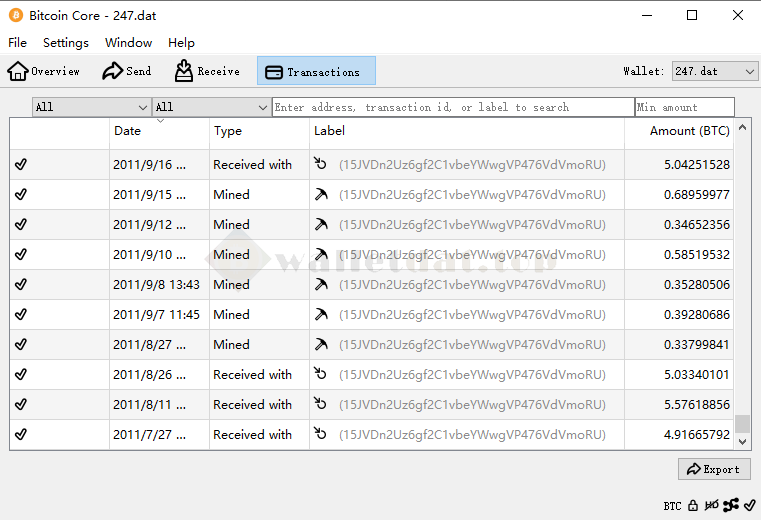This screenshot has width=761, height=520.
Task: Click the vertical scrollbar thumb in transaction list
Action: pyautogui.click(x=742, y=424)
